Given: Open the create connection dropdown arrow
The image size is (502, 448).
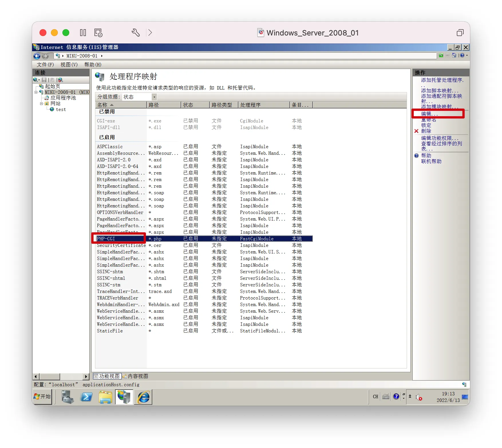Looking at the screenshot, I should click(39, 80).
